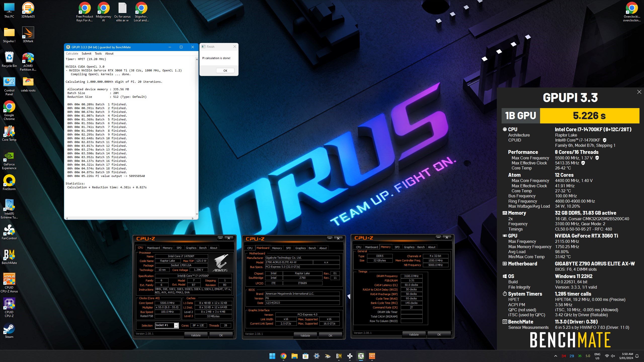The image size is (644, 362).
Task: Click the 5.226 s score in BenchMate
Action: click(589, 116)
